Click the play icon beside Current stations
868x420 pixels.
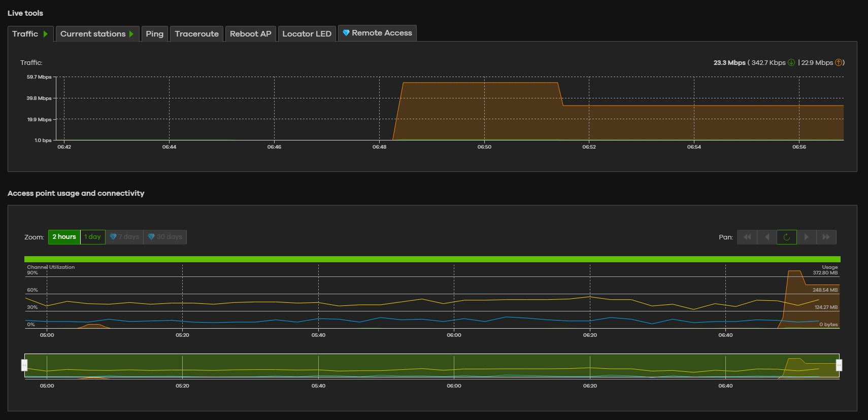point(131,34)
